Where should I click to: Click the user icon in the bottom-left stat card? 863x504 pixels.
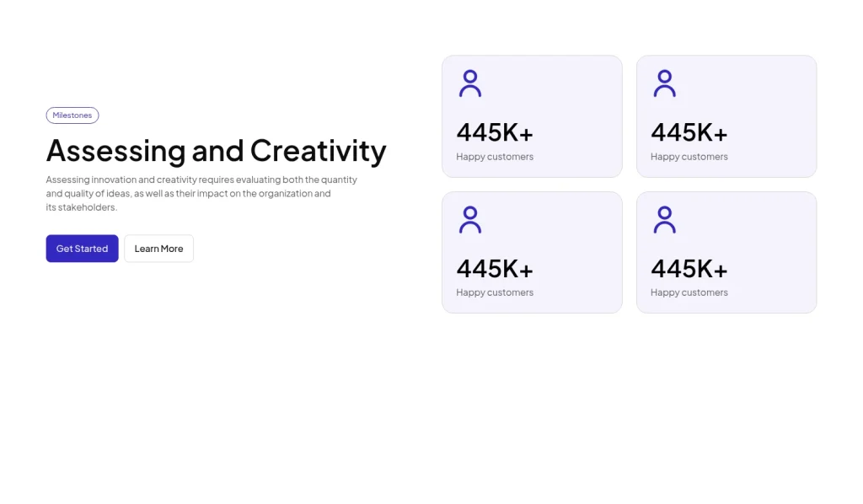click(469, 219)
